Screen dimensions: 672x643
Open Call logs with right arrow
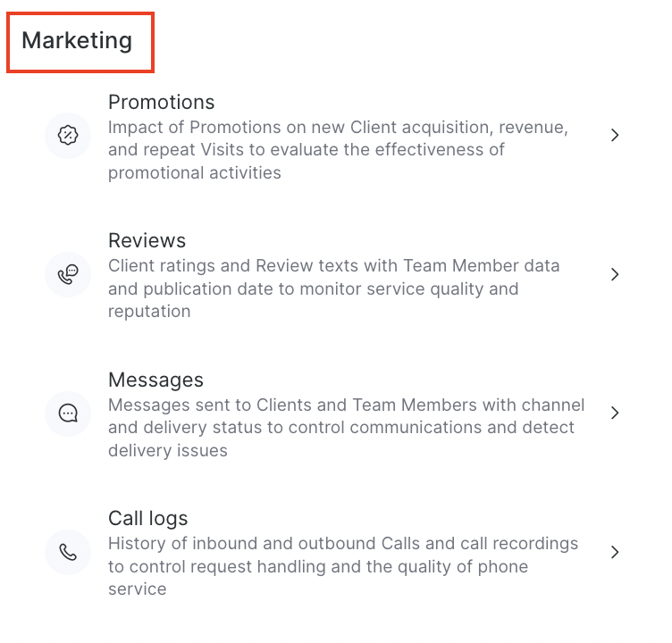615,552
